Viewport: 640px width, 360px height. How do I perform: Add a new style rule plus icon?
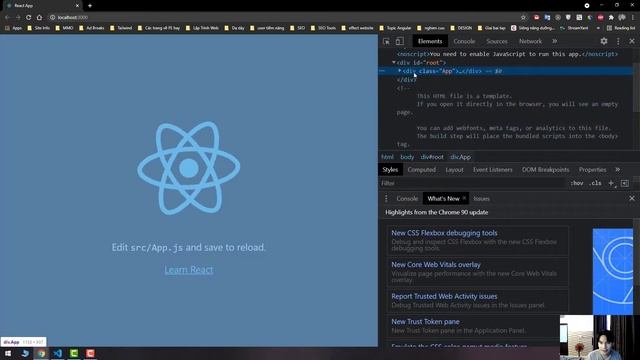click(611, 183)
